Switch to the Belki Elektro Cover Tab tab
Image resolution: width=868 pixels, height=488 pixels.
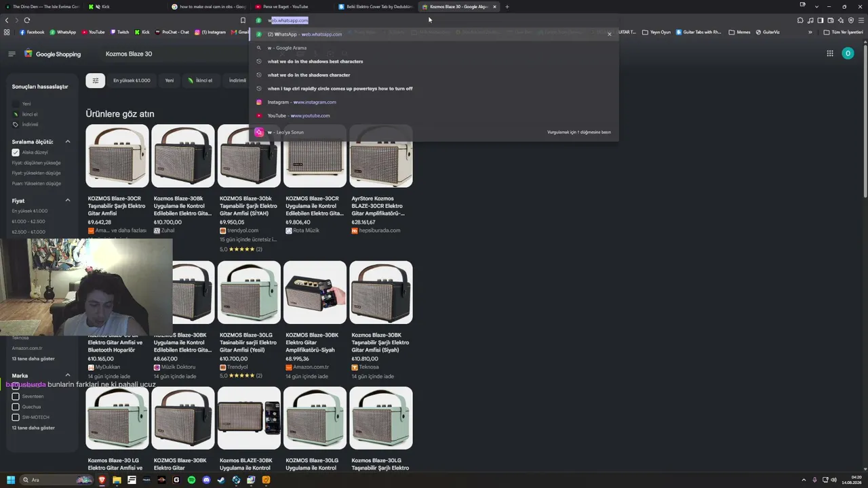tap(376, 7)
